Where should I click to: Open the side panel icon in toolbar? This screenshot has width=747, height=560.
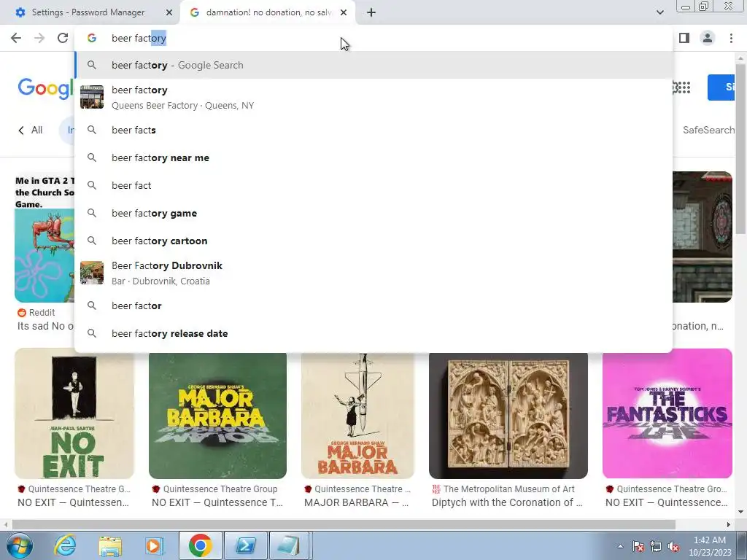[684, 38]
